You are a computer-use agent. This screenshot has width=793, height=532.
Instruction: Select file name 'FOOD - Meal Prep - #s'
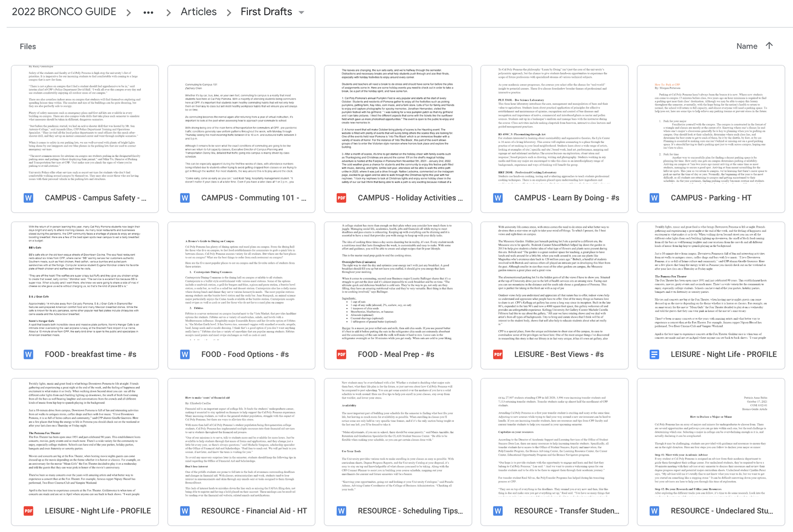[396, 354]
